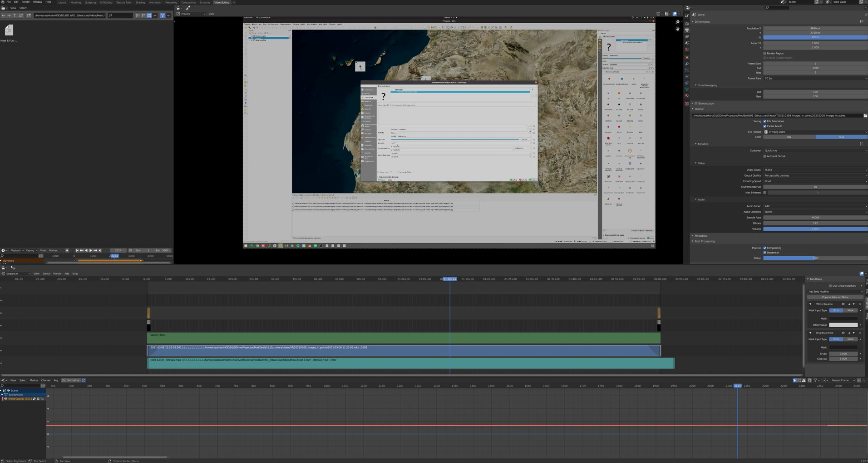Expand the Metadata panel

point(693,236)
